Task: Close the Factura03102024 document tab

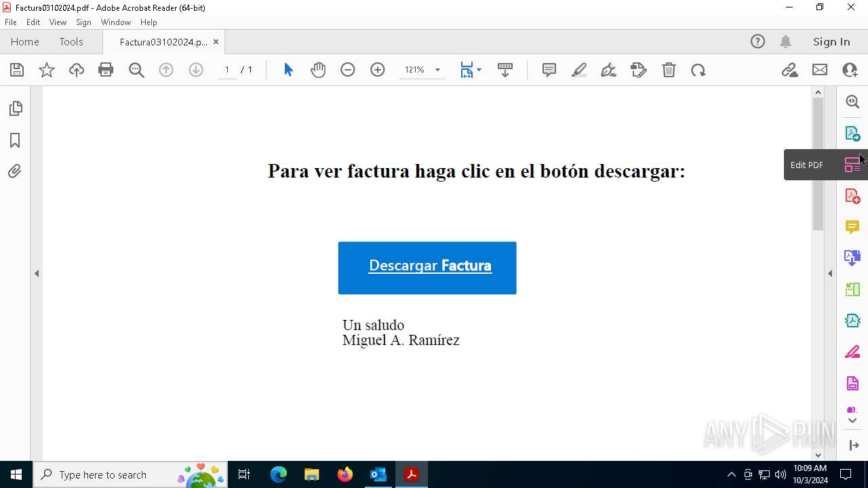Action: 216,41
